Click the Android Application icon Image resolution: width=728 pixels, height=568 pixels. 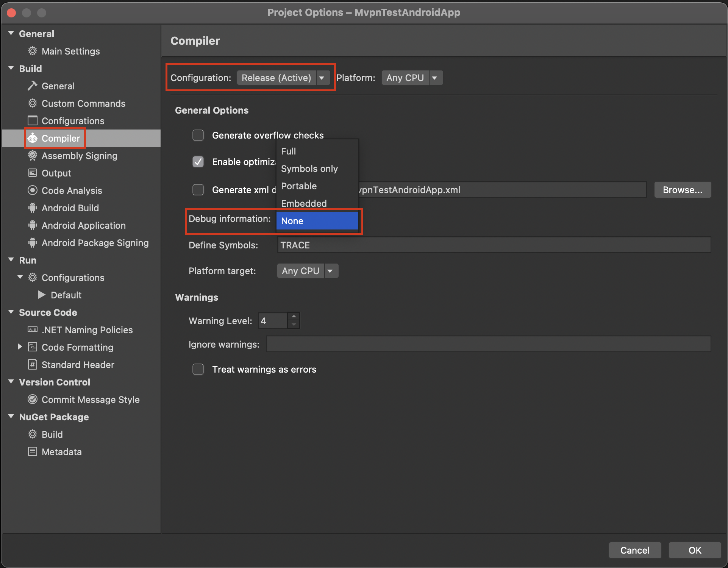[33, 225]
